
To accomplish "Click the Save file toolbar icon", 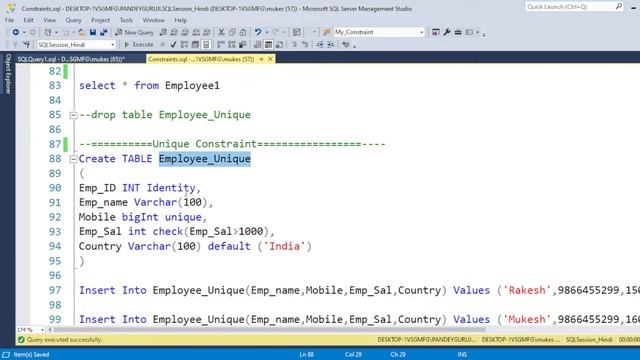I will tap(93, 32).
